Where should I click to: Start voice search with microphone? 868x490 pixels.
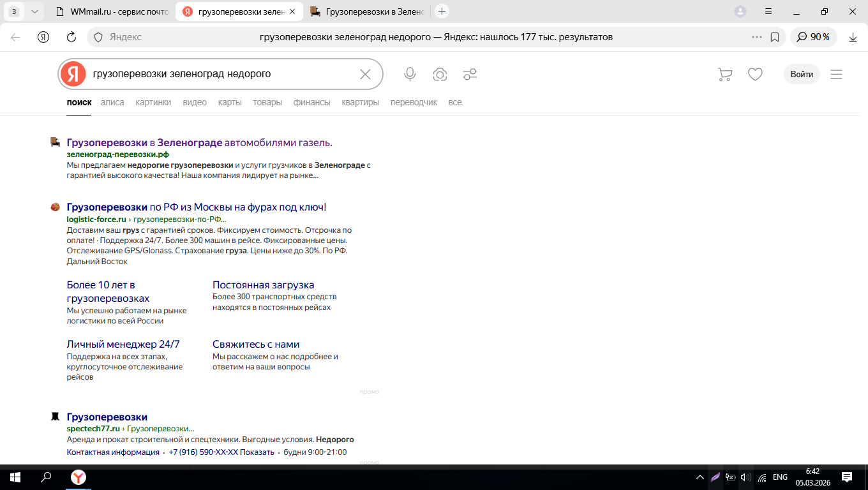click(410, 75)
